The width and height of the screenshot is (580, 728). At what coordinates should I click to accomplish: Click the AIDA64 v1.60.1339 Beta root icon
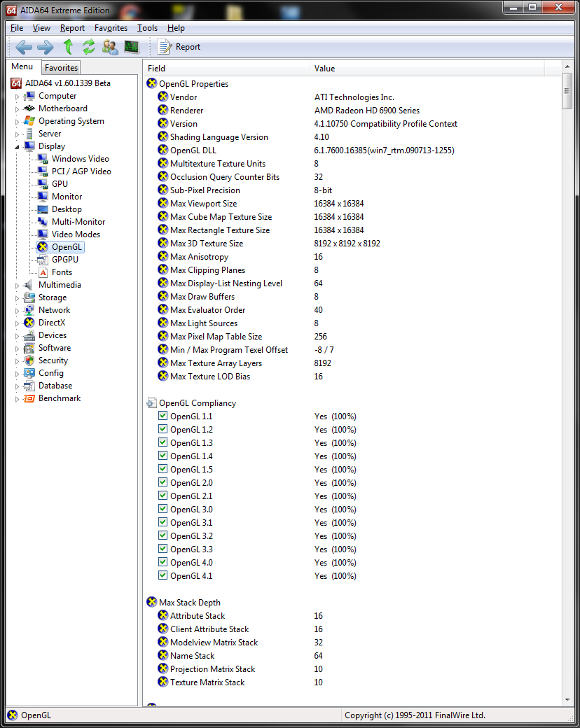click(x=16, y=83)
